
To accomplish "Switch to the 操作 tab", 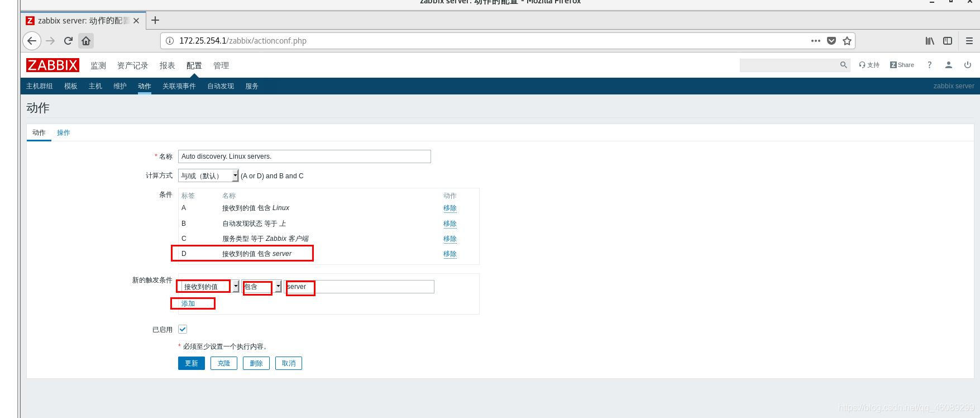I will [63, 132].
